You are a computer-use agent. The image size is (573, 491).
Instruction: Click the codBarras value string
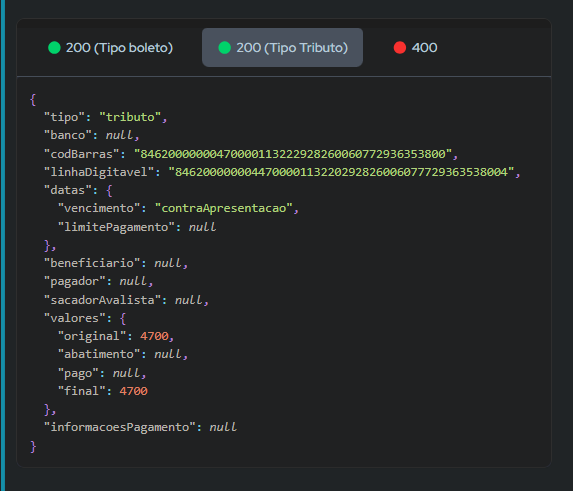[x=293, y=154]
